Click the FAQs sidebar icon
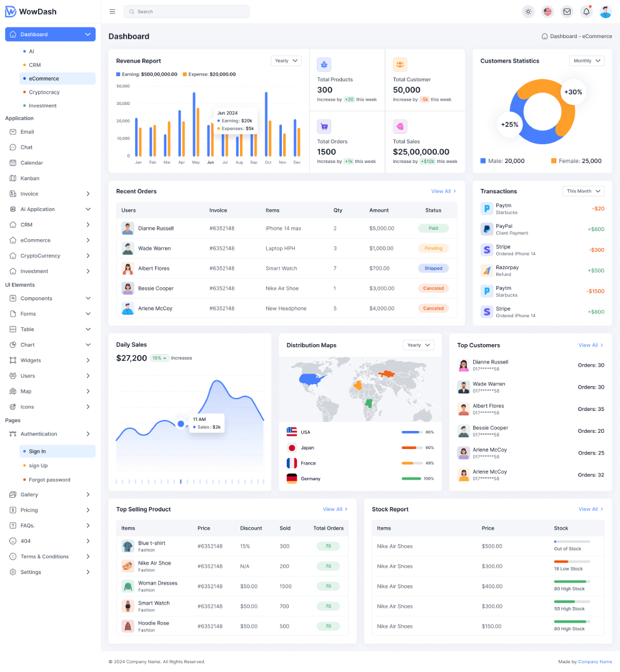 (x=13, y=525)
